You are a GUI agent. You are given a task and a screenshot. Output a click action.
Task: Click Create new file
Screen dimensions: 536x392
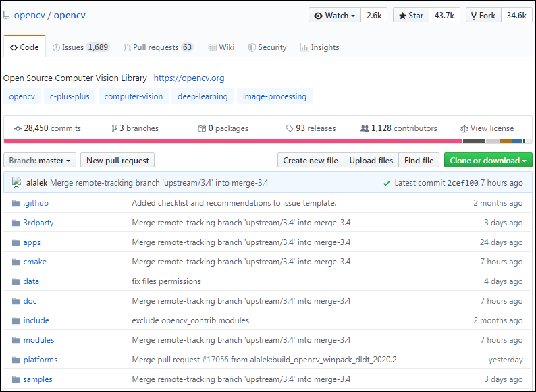click(x=311, y=161)
